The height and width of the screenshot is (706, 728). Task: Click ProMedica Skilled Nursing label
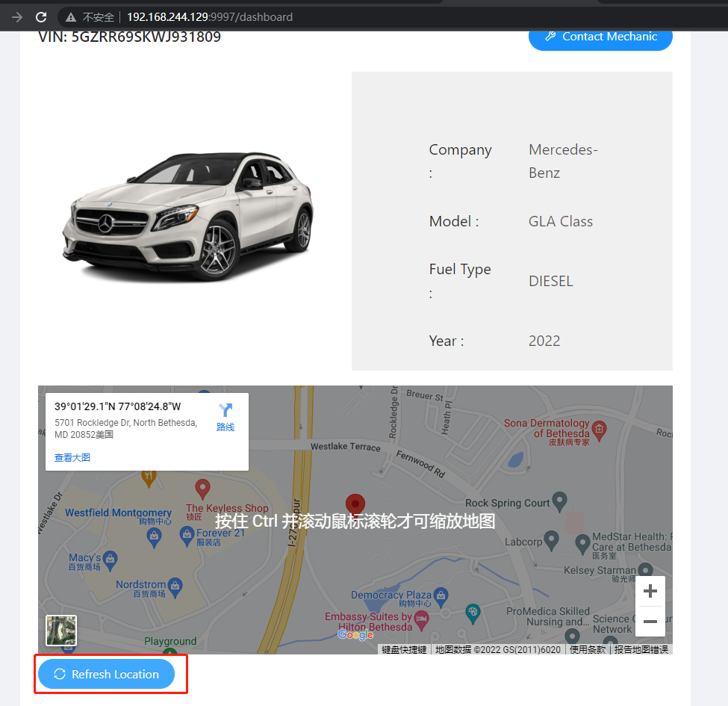(547, 617)
